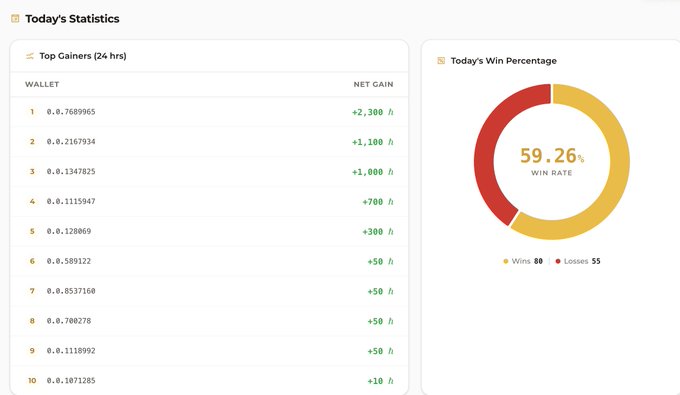Click rank number 5 badge

tap(32, 232)
